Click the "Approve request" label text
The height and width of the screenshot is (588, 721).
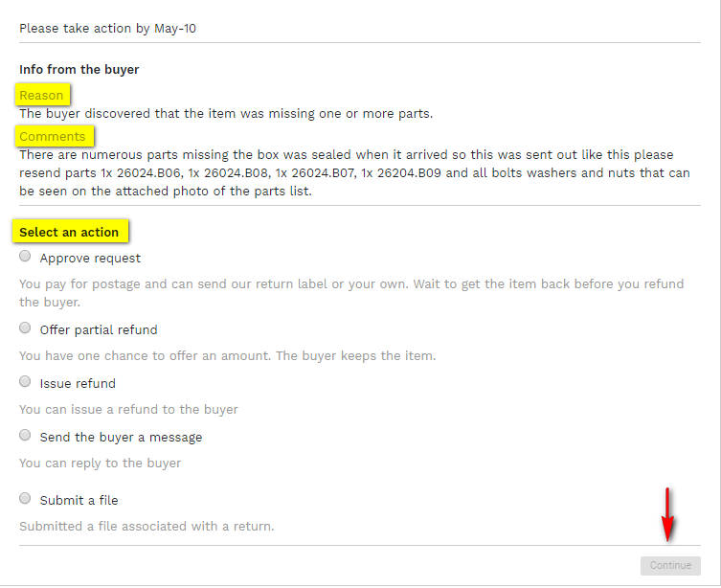click(x=90, y=259)
